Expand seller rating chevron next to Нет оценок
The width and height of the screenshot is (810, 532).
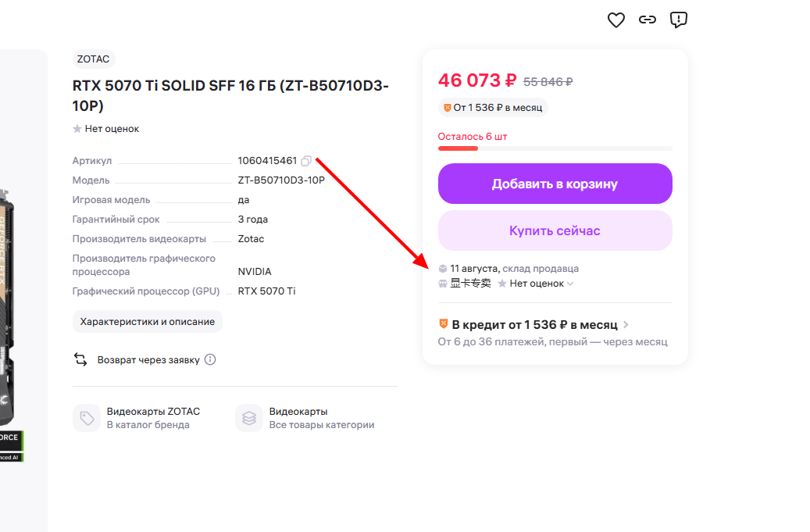(570, 284)
